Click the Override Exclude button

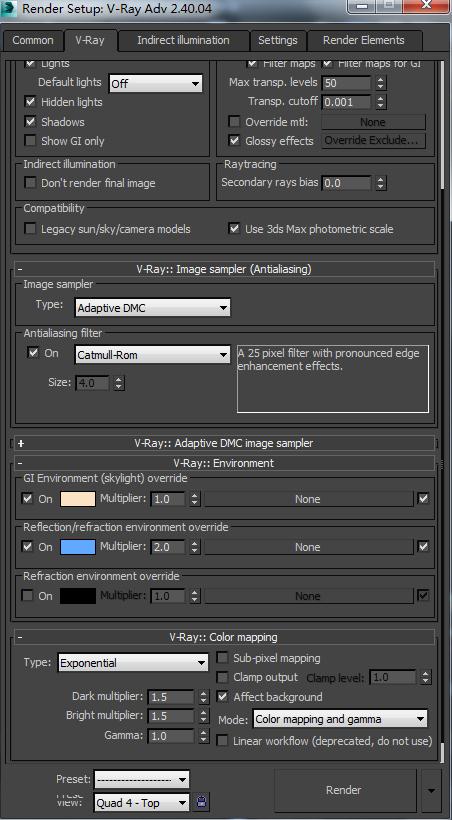[x=373, y=141]
